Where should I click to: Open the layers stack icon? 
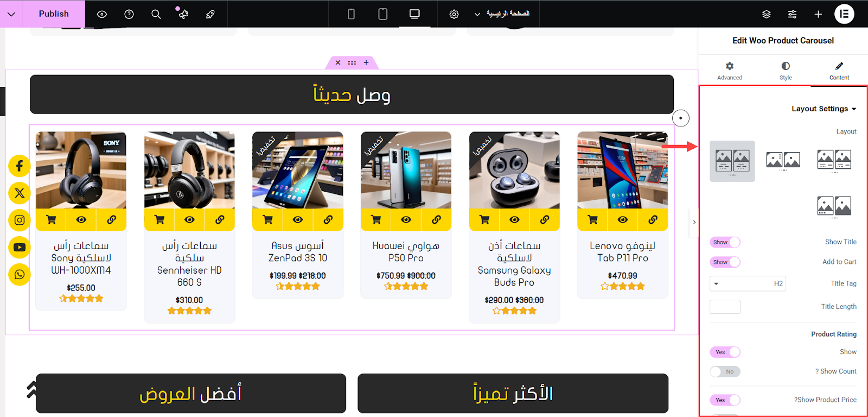(766, 14)
